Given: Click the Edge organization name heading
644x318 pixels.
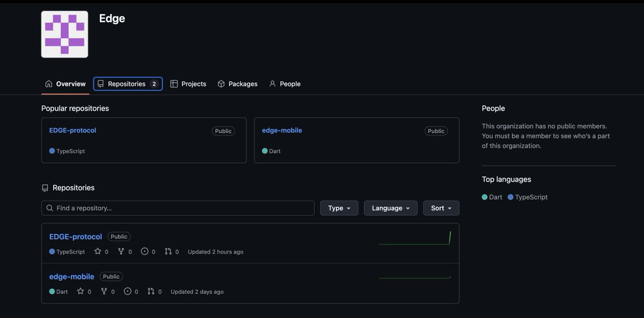Looking at the screenshot, I should tap(112, 18).
